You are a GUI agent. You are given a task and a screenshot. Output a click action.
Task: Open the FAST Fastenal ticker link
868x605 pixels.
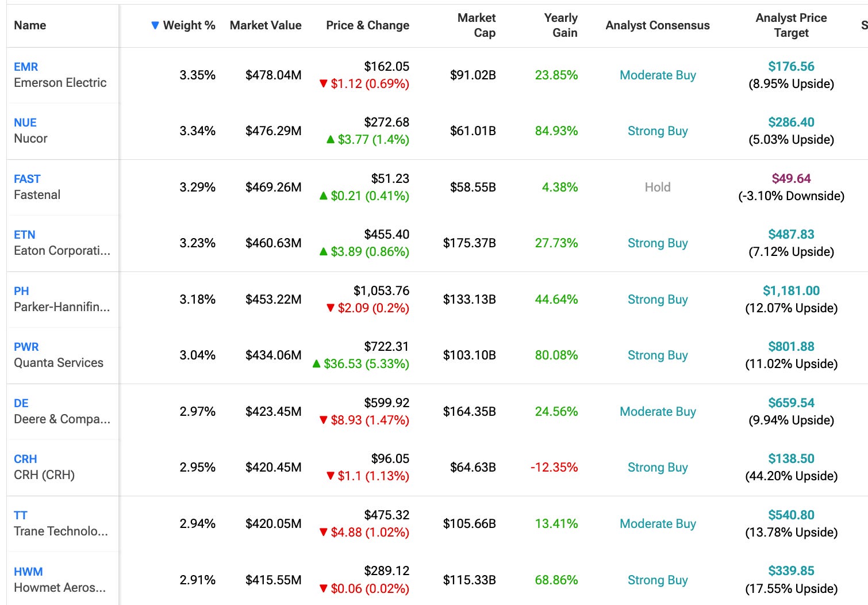(27, 179)
